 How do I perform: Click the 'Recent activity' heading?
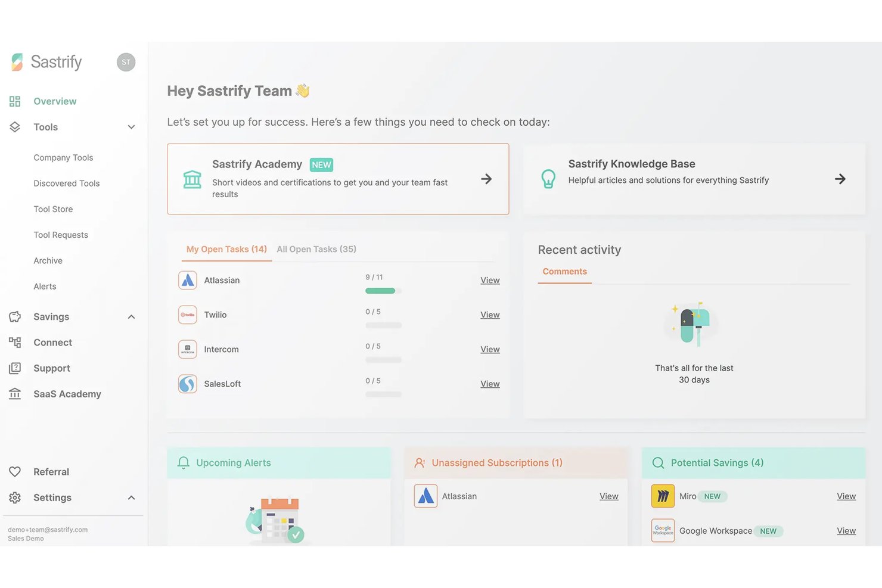[579, 250]
